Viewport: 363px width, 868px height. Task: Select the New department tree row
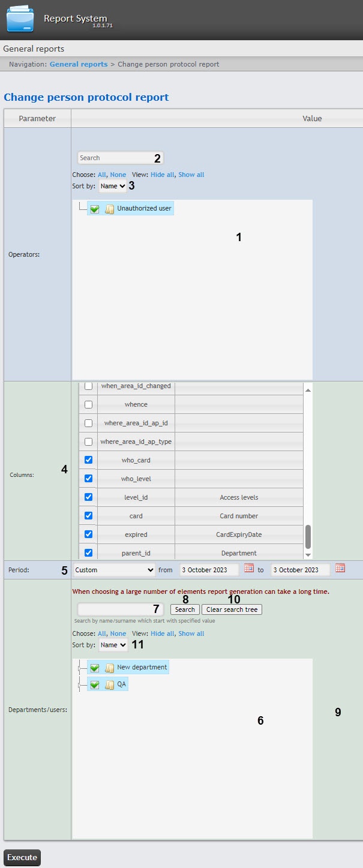coord(128,667)
